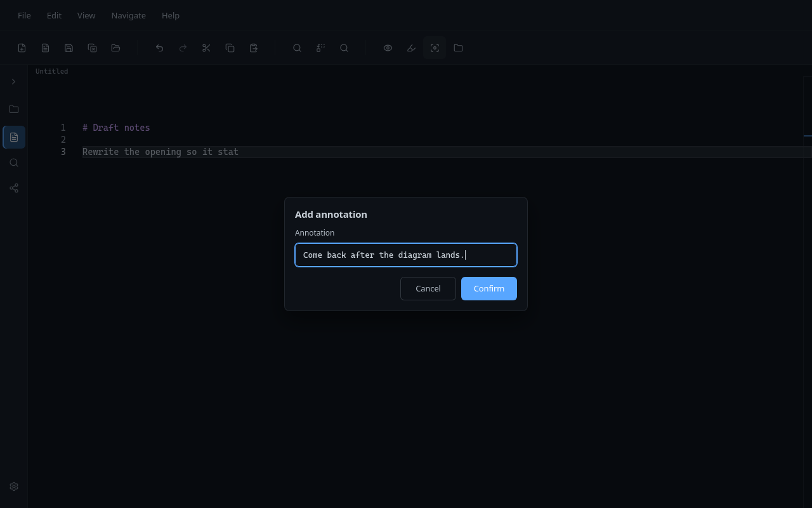Click line number 2 in the gutter
Image resolution: width=812 pixels, height=508 pixels.
63,140
